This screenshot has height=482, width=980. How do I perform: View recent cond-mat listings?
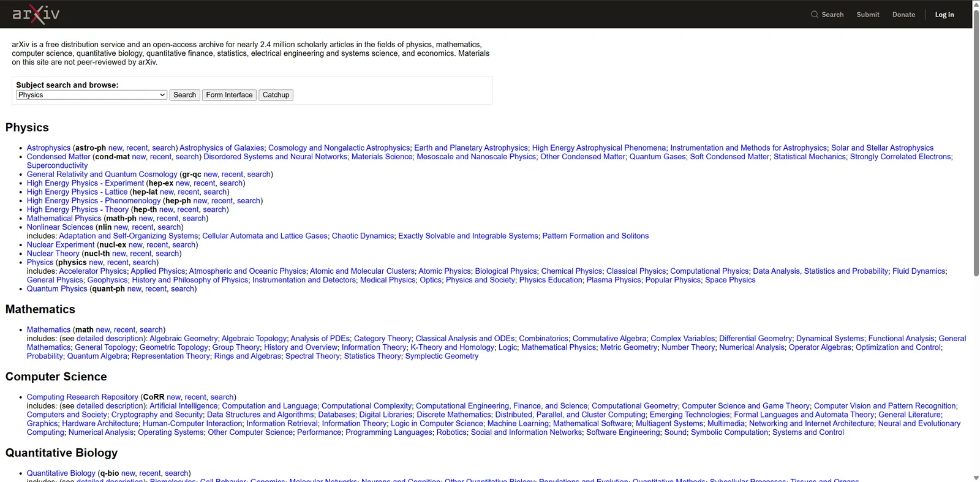point(160,157)
